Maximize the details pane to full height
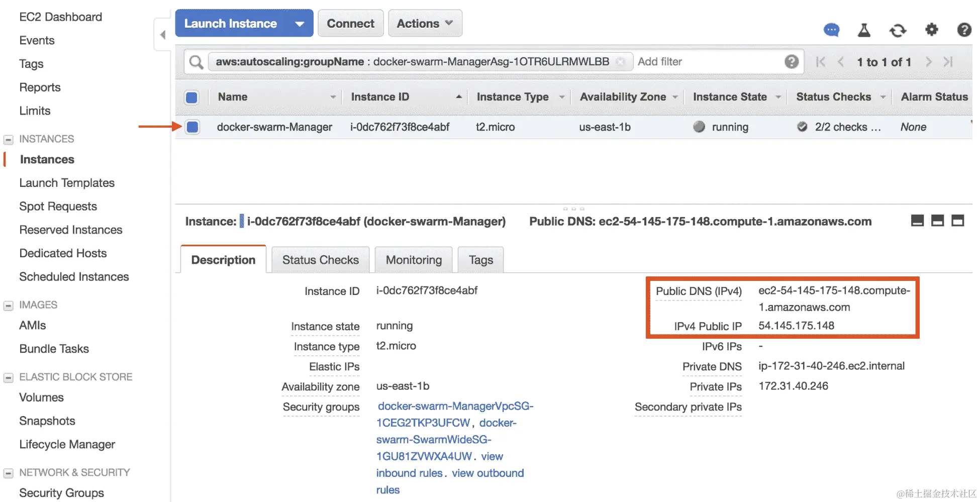980x502 pixels. pyautogui.click(x=957, y=221)
